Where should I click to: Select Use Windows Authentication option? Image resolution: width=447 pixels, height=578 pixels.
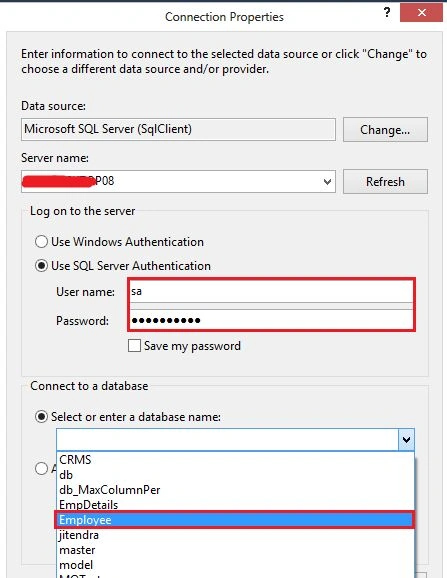pyautogui.click(x=41, y=242)
